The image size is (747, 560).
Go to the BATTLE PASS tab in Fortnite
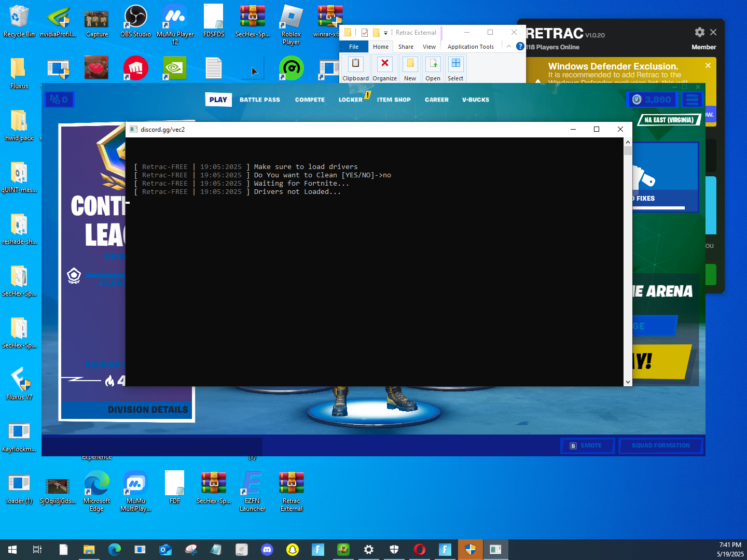(260, 100)
